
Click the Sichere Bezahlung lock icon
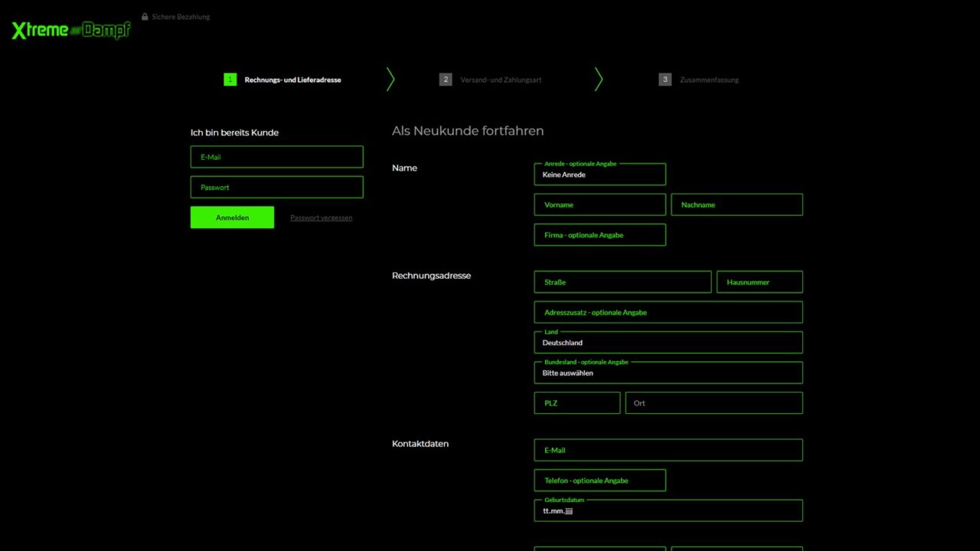point(144,16)
